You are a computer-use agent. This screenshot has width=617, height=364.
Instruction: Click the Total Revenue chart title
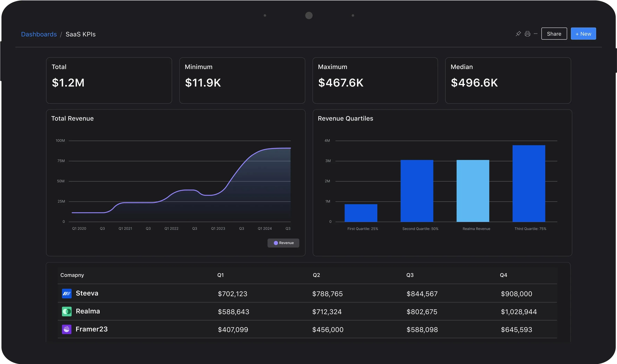pos(72,118)
